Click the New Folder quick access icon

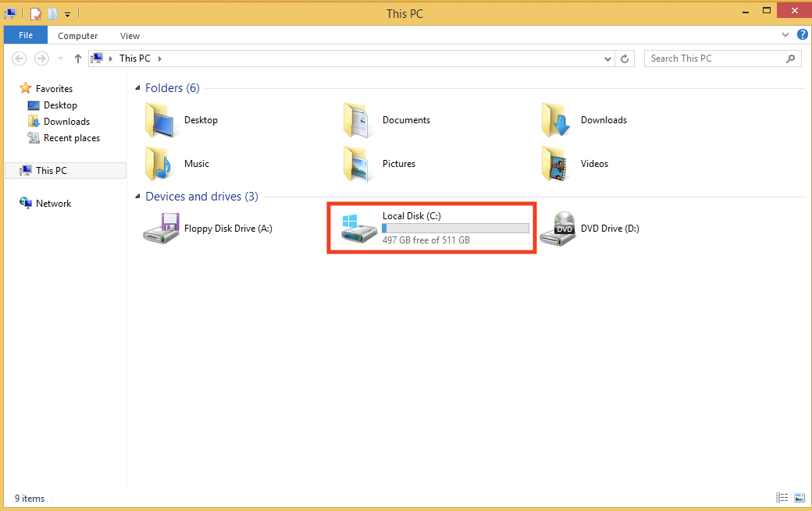52,13
